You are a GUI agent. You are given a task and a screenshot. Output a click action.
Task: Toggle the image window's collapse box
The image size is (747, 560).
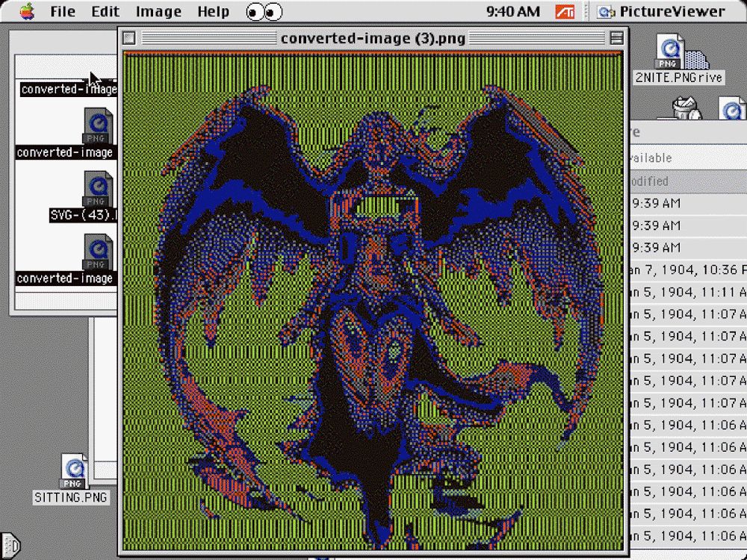click(x=616, y=38)
